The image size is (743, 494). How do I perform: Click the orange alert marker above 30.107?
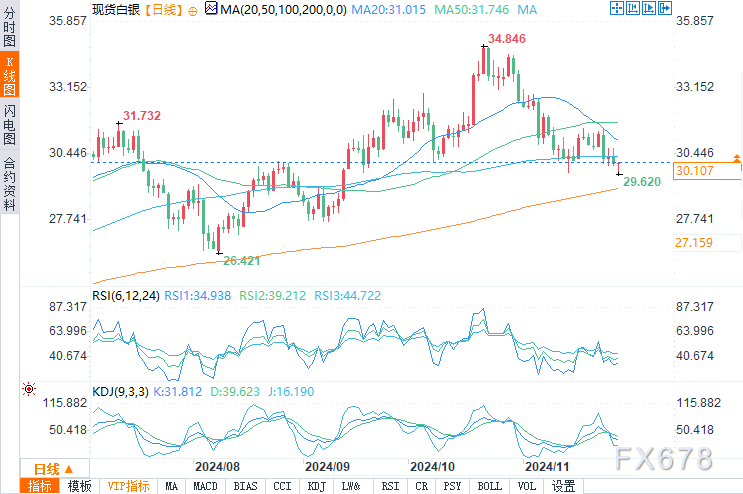coord(737,158)
